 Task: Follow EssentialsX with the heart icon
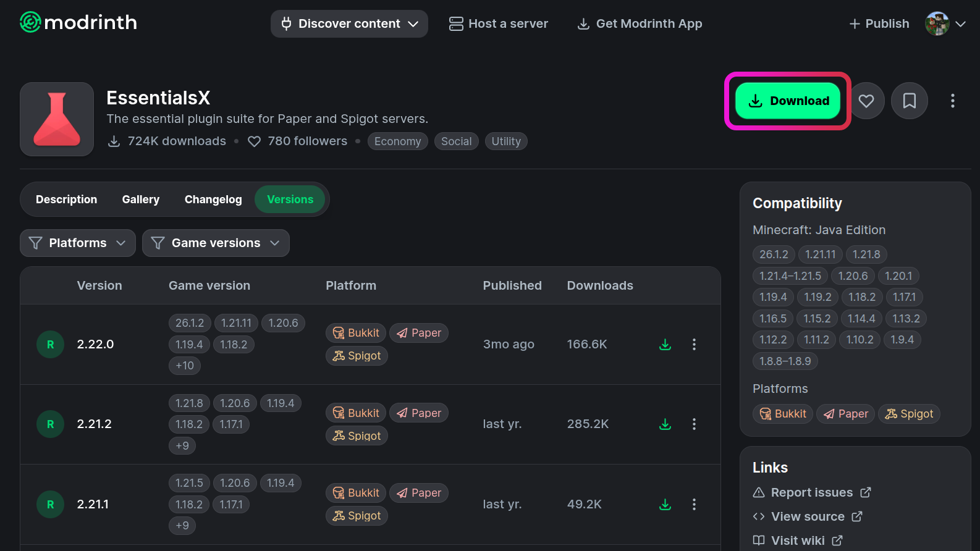(x=866, y=101)
